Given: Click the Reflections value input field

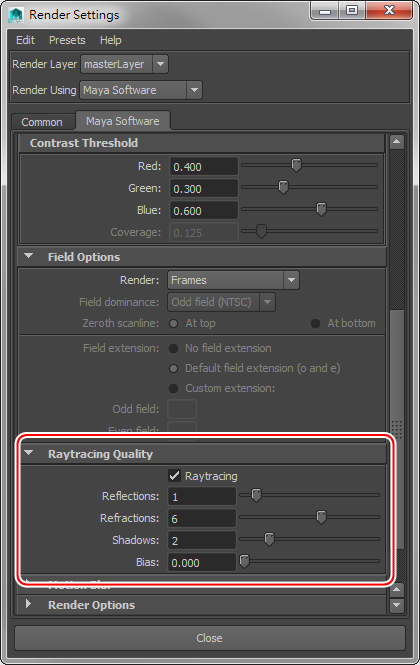Looking at the screenshot, I should click(202, 496).
